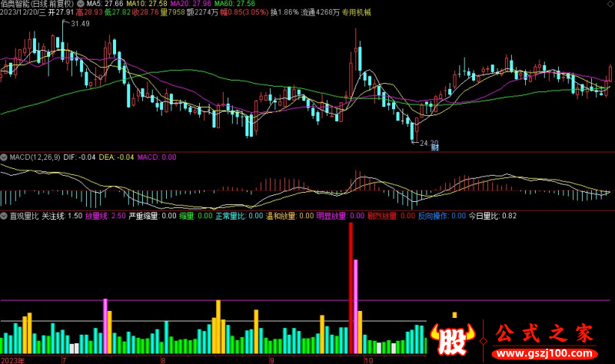Click the 今日量比: 0.82 label
Viewport: 615px width, 364px height.
493,216
